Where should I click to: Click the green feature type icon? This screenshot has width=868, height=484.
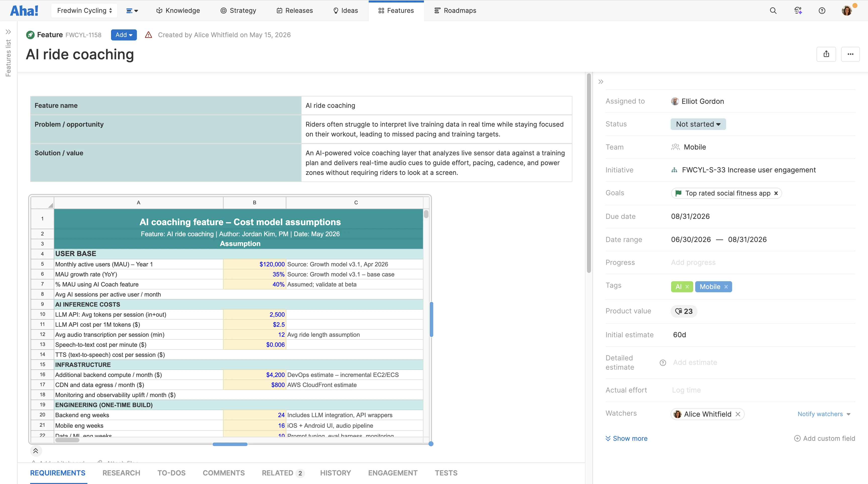(x=30, y=35)
